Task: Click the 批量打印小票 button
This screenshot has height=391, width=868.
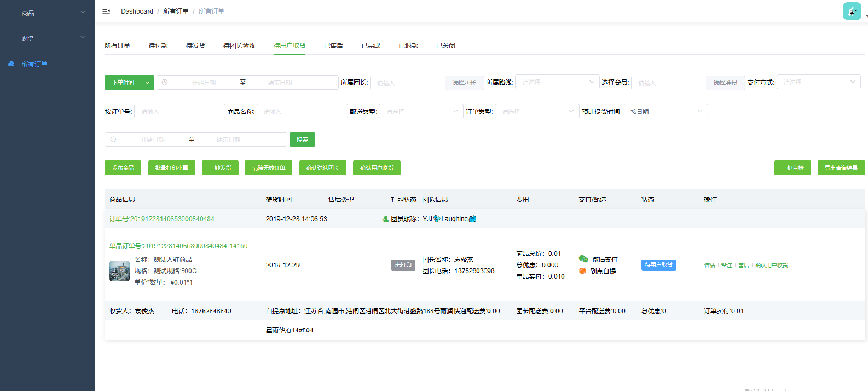Action: 171,168
